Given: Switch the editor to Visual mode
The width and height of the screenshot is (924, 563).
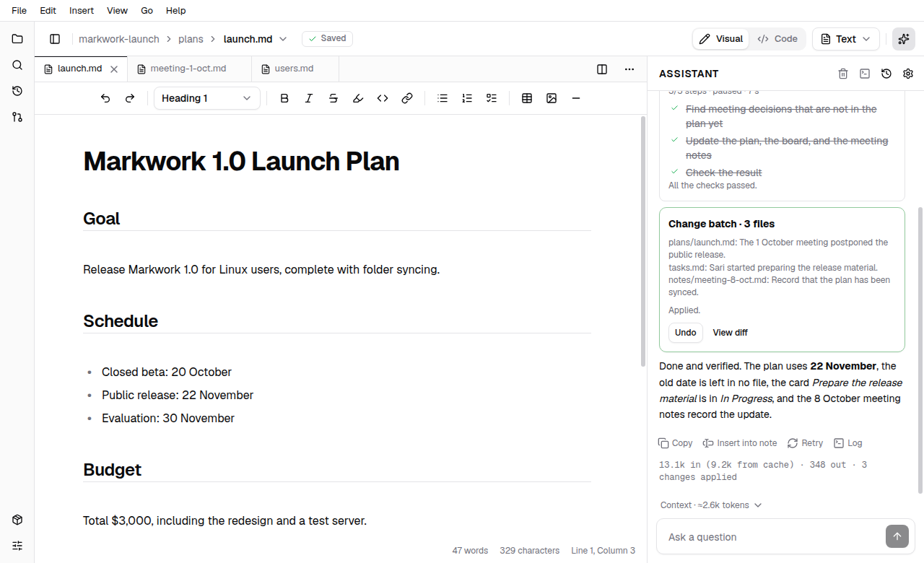Looking at the screenshot, I should click(721, 39).
